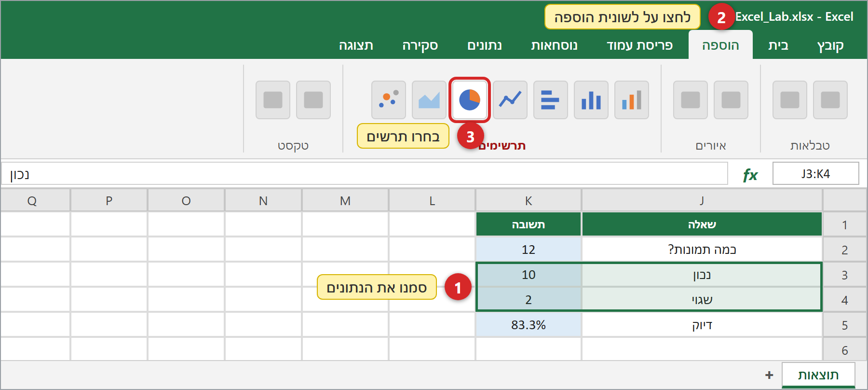Select row 5 header
The width and height of the screenshot is (868, 390).
click(844, 325)
